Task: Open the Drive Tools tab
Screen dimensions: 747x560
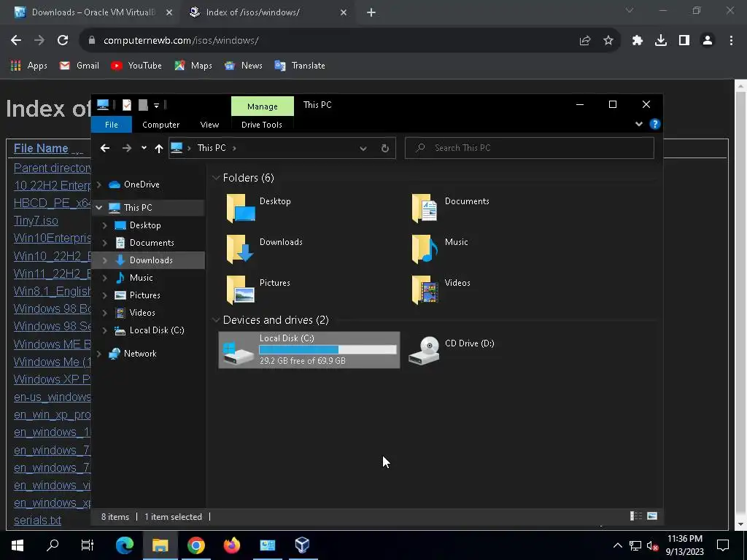Action: tap(262, 125)
